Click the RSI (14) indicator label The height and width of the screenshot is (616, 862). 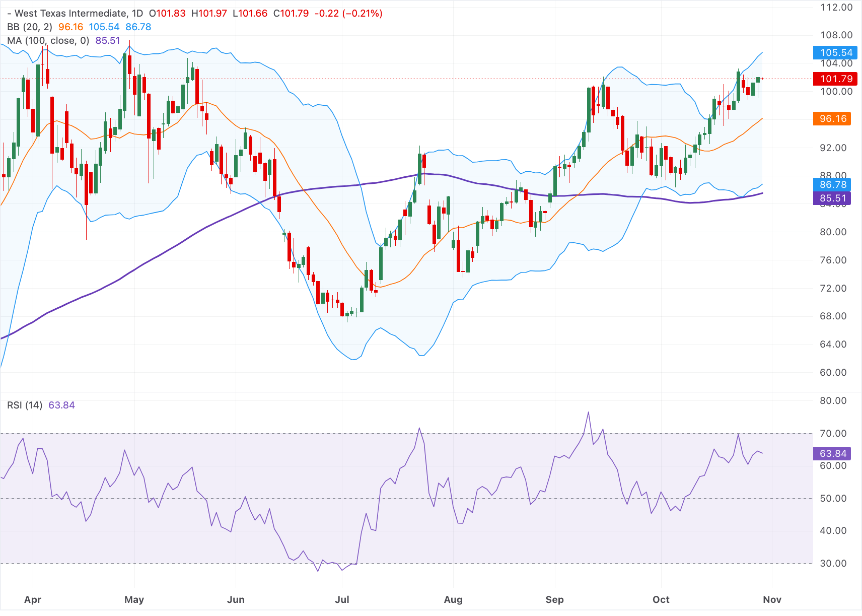25,405
